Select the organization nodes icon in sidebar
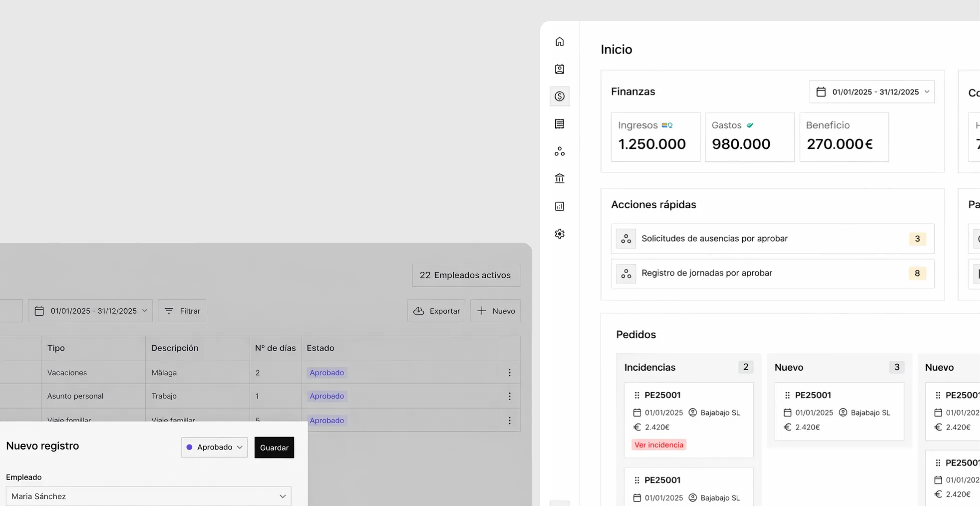980x506 pixels. [x=559, y=151]
